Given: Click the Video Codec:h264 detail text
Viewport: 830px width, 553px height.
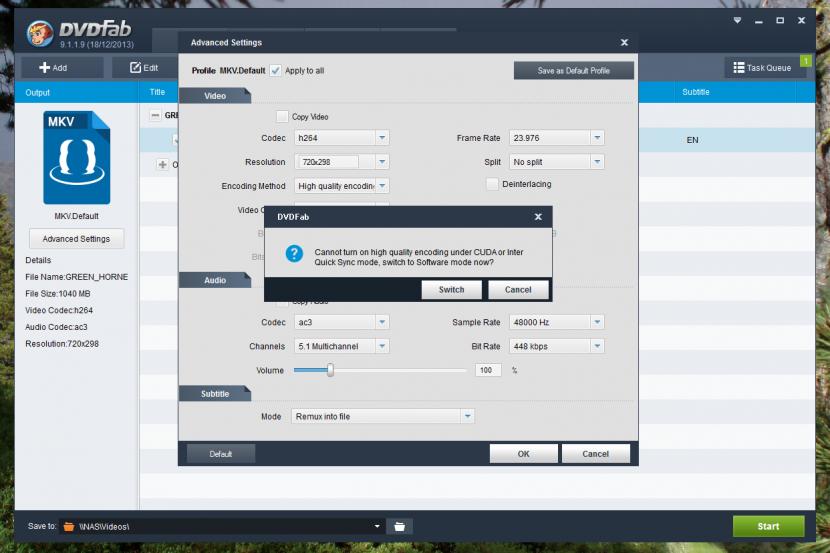Looking at the screenshot, I should pos(59,310).
